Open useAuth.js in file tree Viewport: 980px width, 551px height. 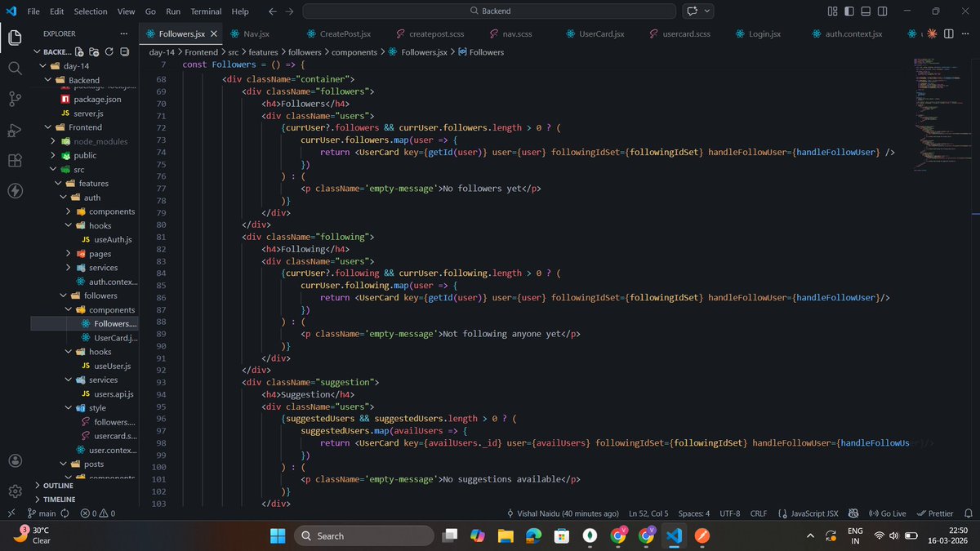coord(113,239)
